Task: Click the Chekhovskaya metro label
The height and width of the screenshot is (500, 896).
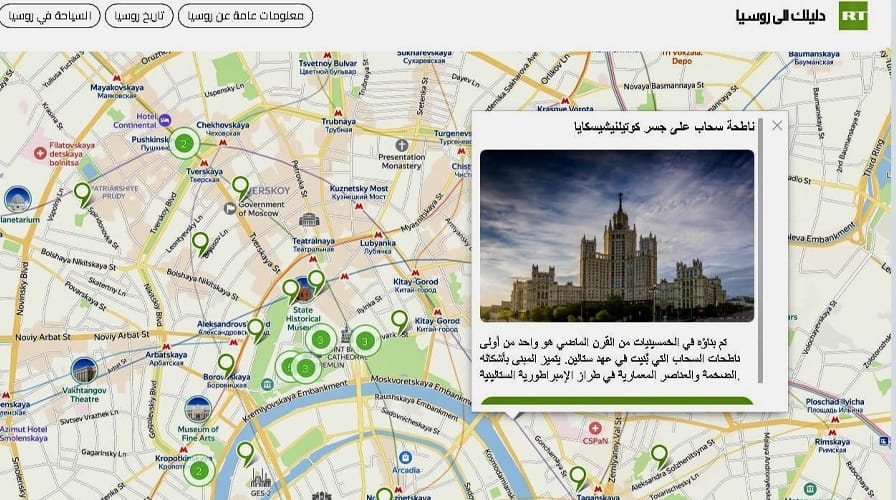Action: (222, 129)
